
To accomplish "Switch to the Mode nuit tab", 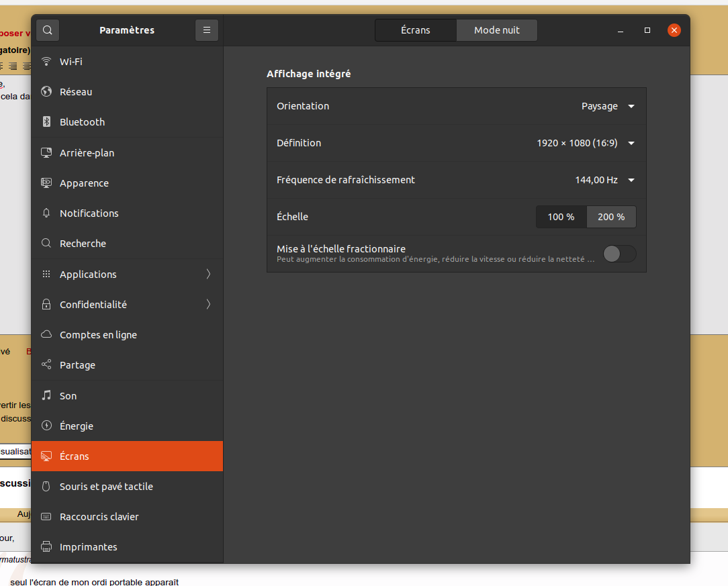I will point(496,30).
